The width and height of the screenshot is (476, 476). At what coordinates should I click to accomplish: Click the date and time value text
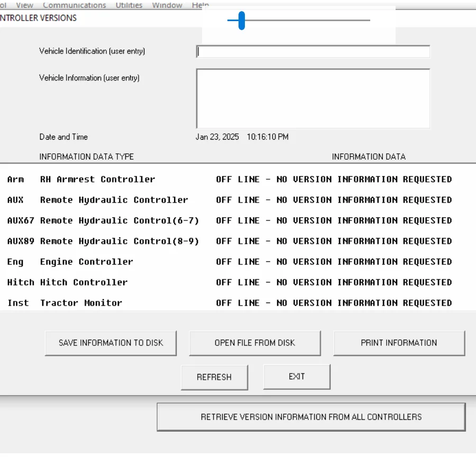(x=242, y=137)
